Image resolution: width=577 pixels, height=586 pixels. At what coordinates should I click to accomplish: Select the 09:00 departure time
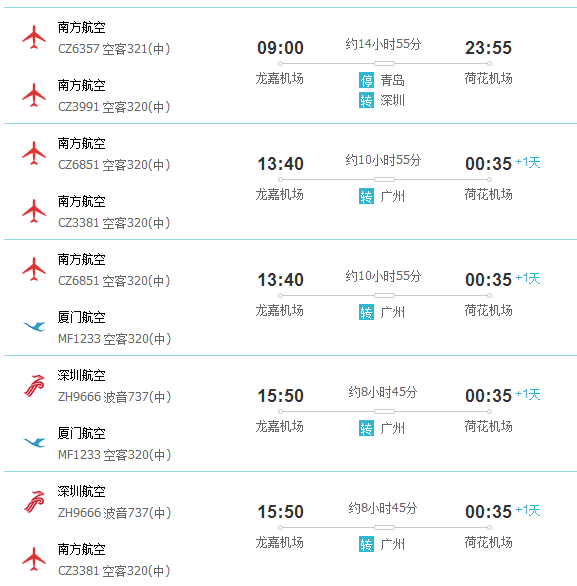(280, 48)
